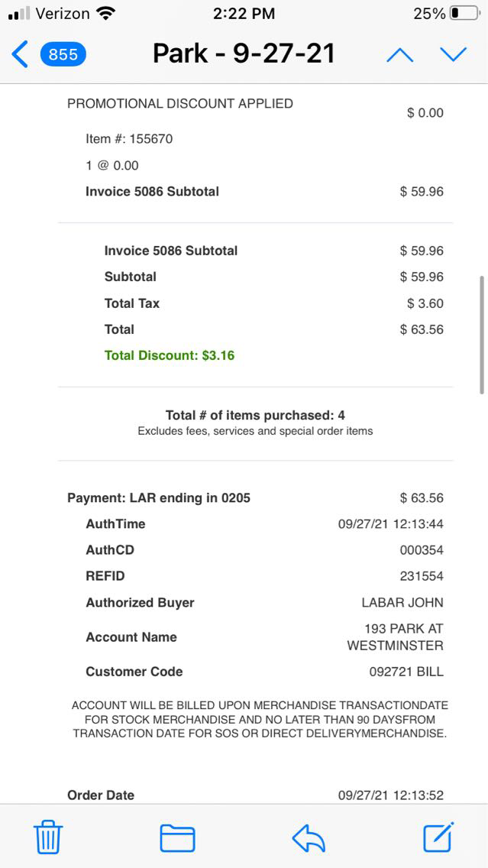Tap the battery indicator in status bar
This screenshot has width=488, height=868.
pyautogui.click(x=464, y=13)
